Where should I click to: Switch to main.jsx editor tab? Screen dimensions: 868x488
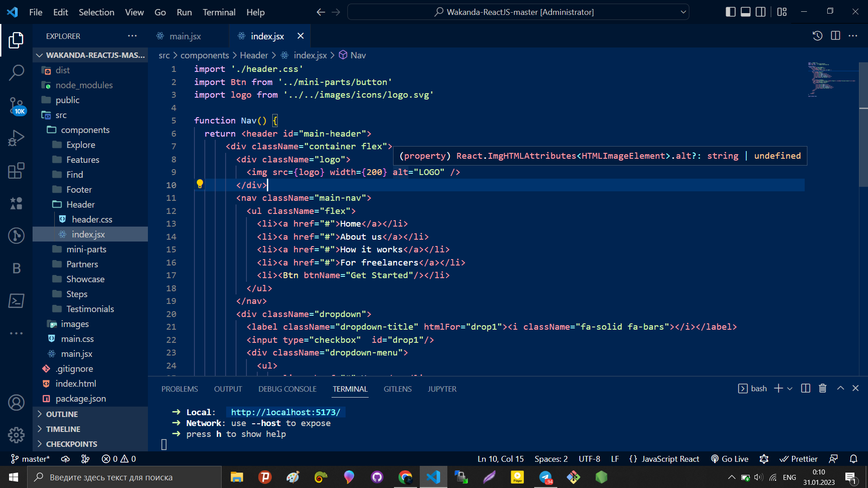pyautogui.click(x=185, y=36)
